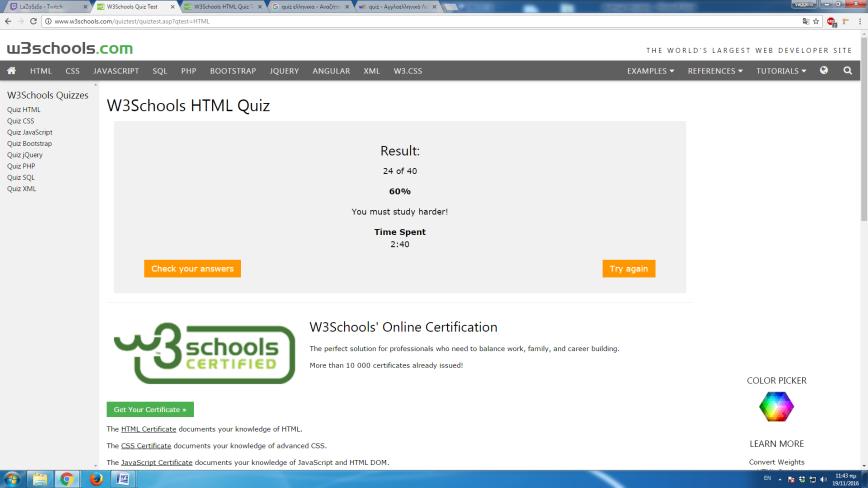Screen dimensions: 868x488
Task: Go to the W3Schools home icon
Action: pyautogui.click(x=11, y=71)
